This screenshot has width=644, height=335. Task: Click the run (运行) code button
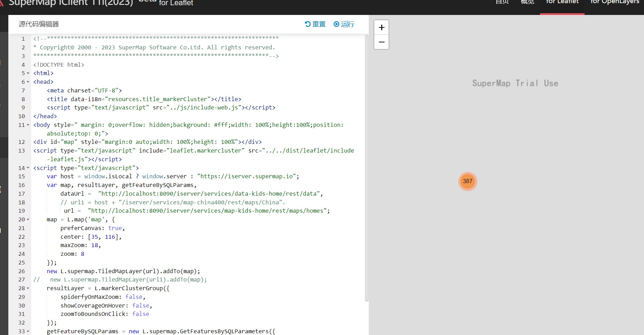(x=344, y=24)
